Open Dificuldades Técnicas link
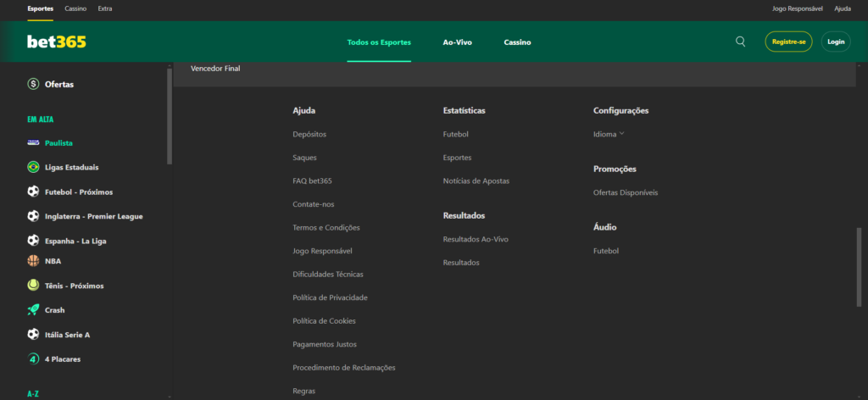 pos(328,274)
